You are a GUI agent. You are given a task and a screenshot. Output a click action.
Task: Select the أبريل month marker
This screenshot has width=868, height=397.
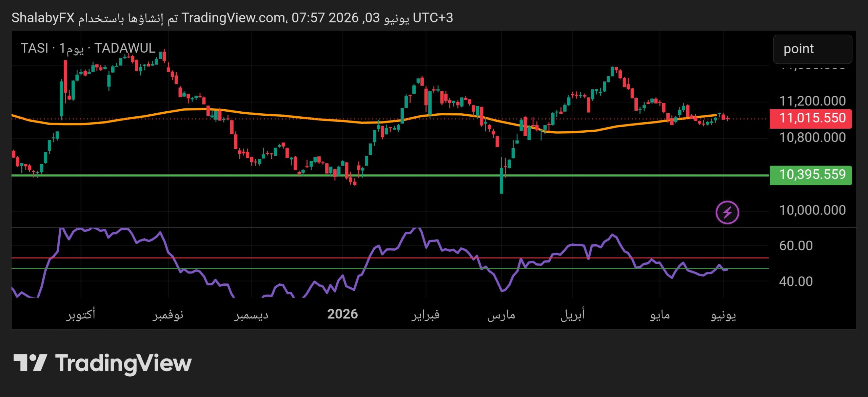click(x=573, y=315)
